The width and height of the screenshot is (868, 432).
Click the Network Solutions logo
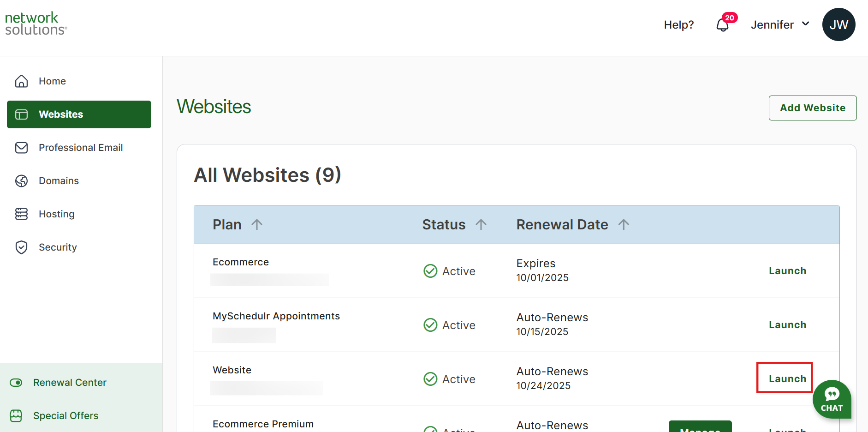[x=36, y=24]
